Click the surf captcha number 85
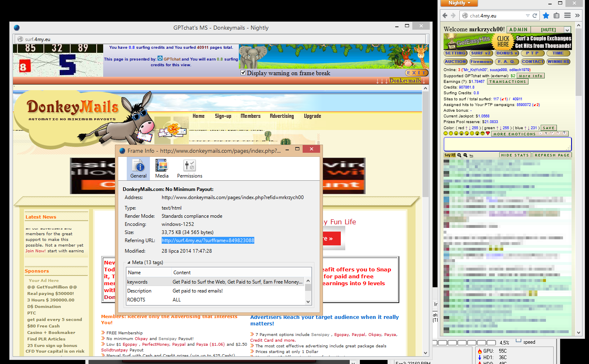This screenshot has width=589, height=364. tap(30, 48)
